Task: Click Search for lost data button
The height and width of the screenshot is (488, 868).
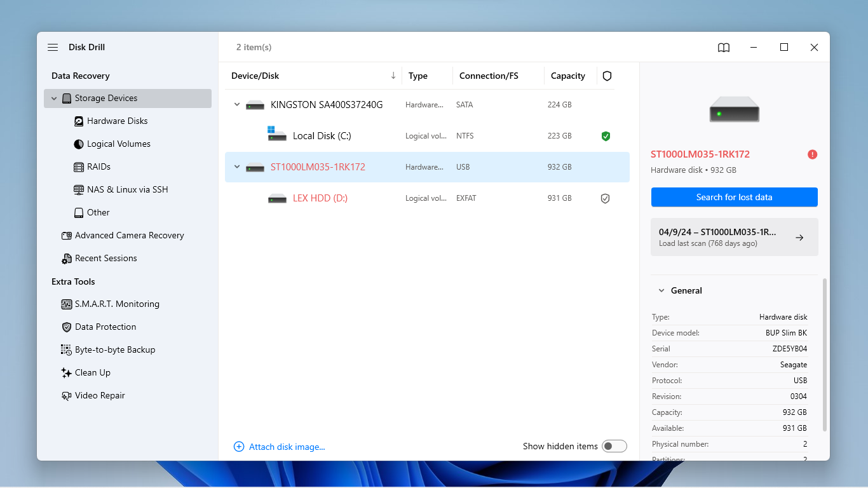Action: 735,198
